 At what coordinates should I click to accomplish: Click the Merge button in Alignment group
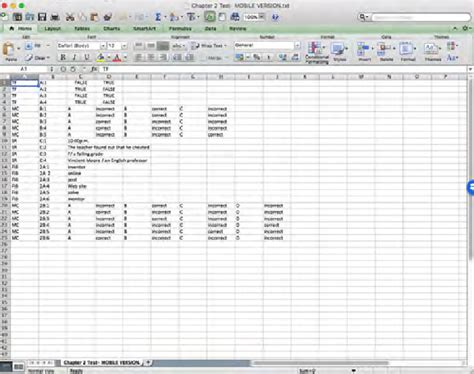(x=214, y=58)
